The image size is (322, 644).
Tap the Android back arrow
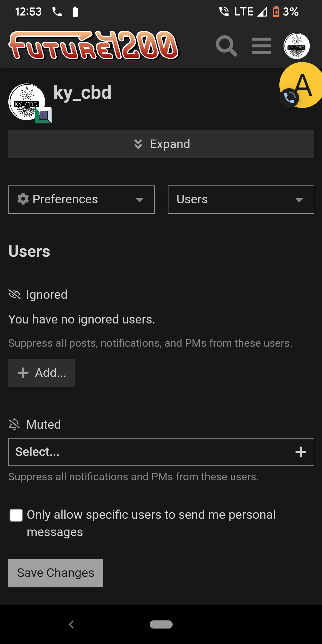pos(71,624)
